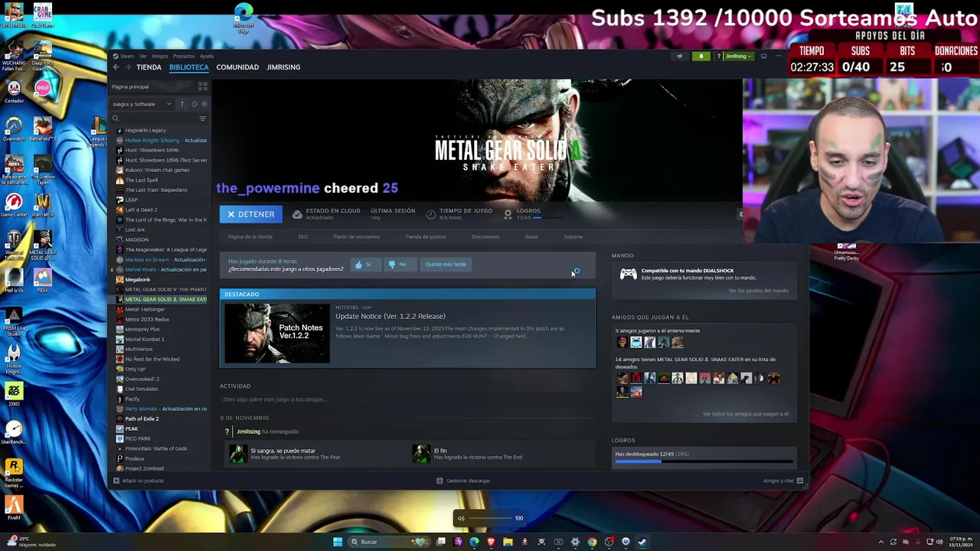Image resolution: width=980 pixels, height=551 pixels.
Task: Click the DETENER button
Action: [251, 214]
